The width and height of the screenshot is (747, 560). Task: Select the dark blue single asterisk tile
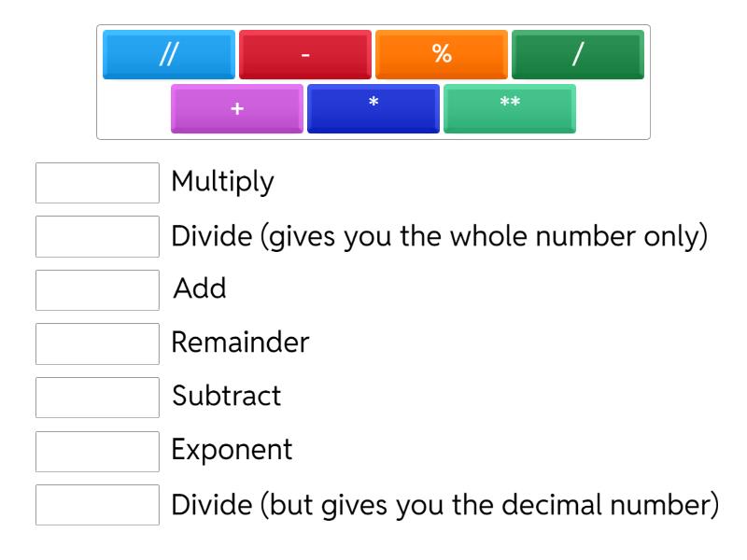(x=373, y=108)
